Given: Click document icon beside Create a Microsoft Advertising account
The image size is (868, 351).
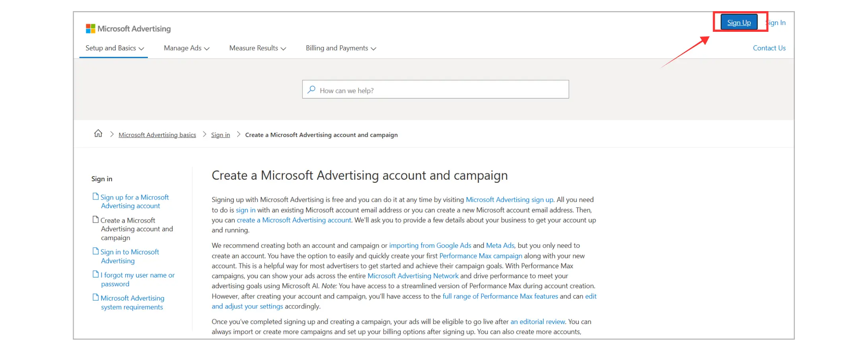Looking at the screenshot, I should 95,219.
